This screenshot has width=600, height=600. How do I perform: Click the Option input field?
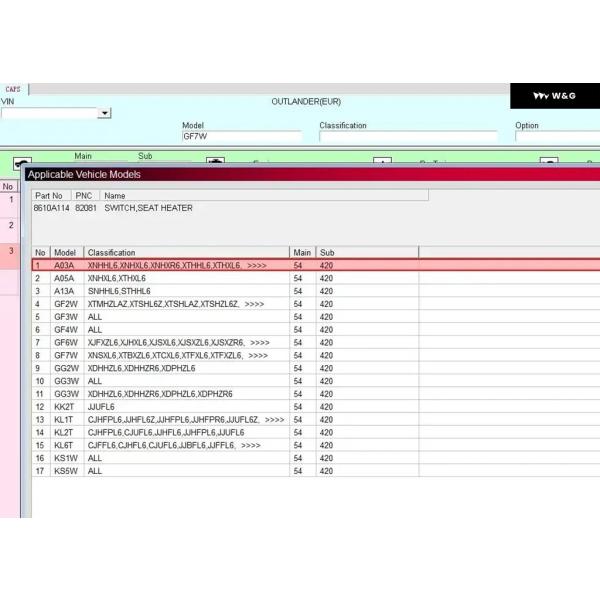pyautogui.click(x=557, y=137)
